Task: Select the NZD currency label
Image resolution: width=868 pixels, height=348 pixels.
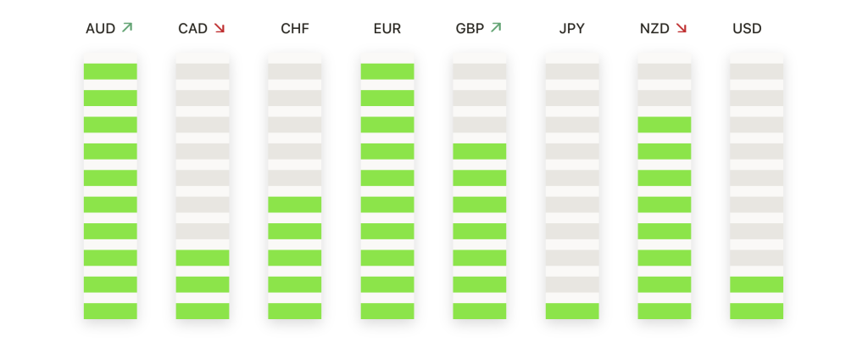Action: point(654,29)
